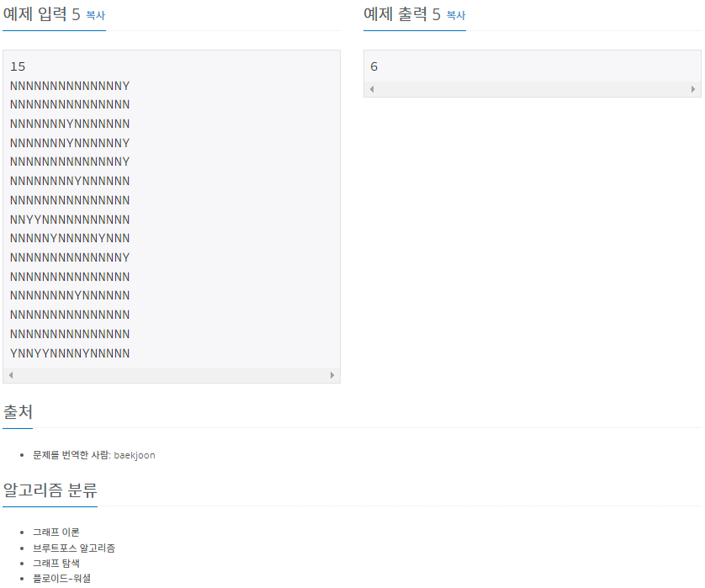The image size is (705, 588).
Task: Click the last input line YNNYYNNNNYNNNNN
Action: tap(70, 354)
